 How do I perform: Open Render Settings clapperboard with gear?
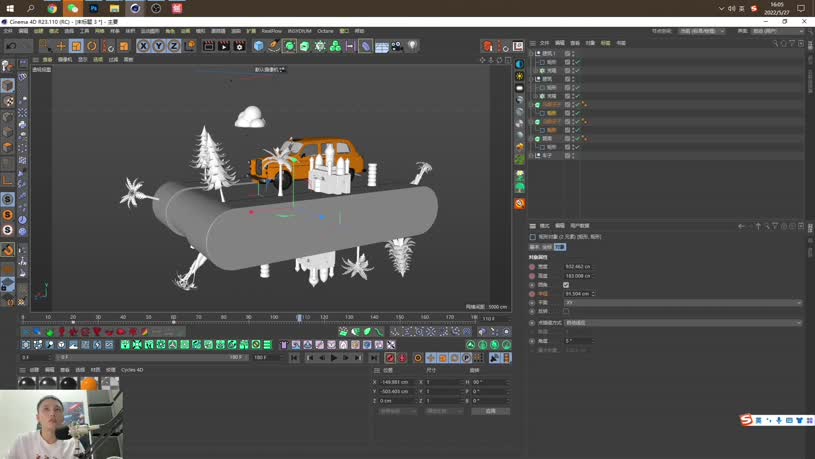point(239,46)
